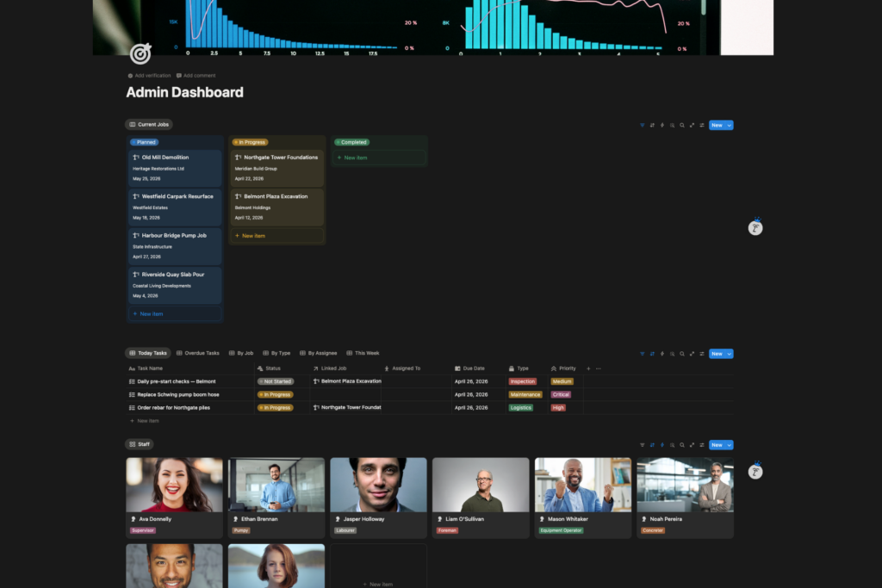Click the Priority column header
Screen dimensions: 882x588
(563, 368)
